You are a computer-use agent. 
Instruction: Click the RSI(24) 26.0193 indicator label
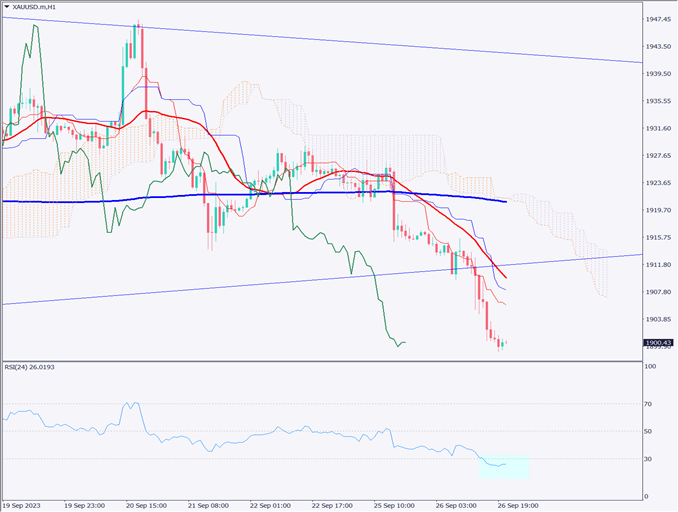point(36,368)
